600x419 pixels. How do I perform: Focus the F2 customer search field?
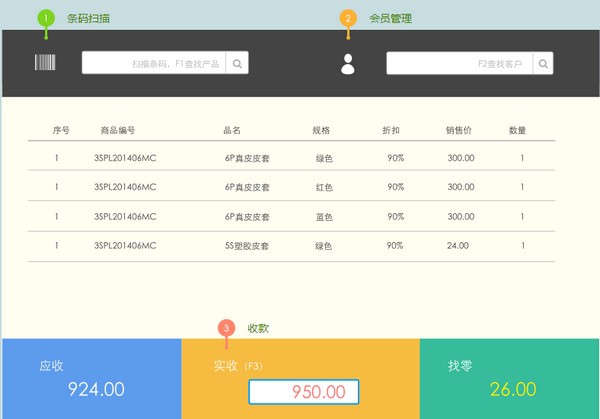coord(460,63)
